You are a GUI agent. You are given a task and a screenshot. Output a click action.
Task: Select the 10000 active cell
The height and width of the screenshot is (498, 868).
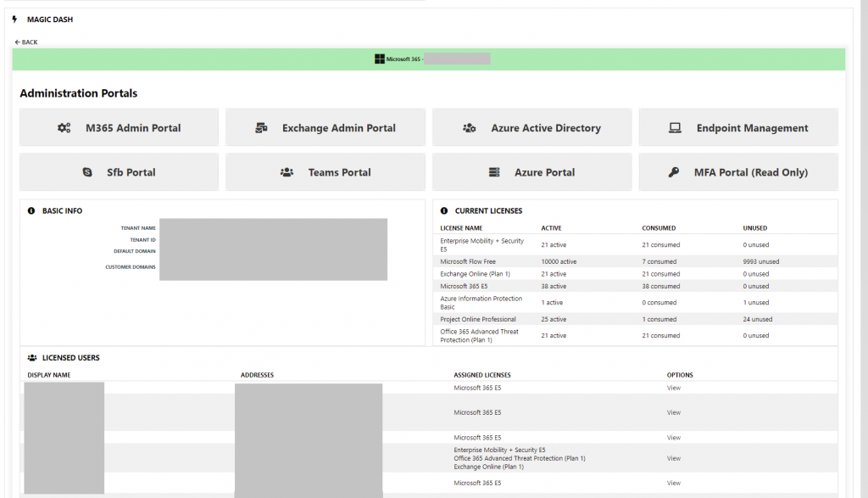pos(559,261)
